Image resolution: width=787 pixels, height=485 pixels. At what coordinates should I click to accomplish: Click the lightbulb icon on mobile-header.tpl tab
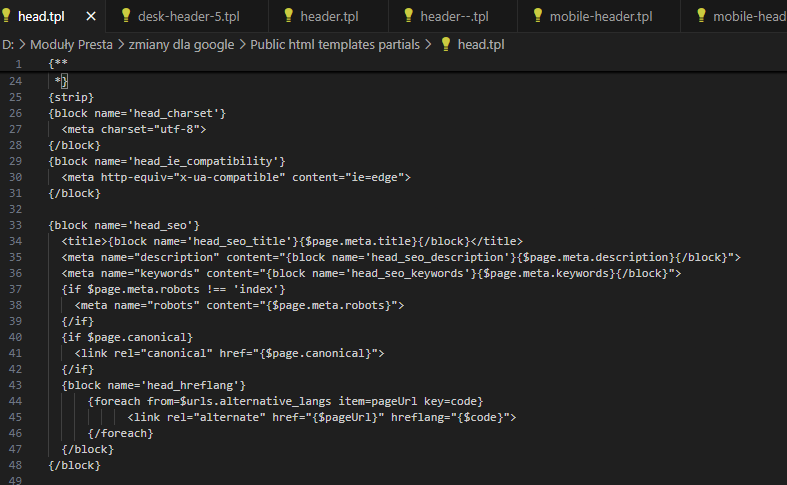pyautogui.click(x=538, y=16)
